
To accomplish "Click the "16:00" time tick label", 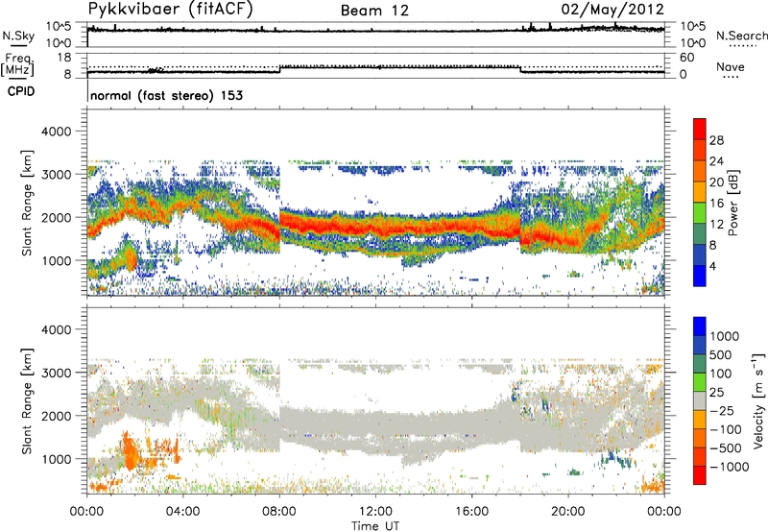I will 471,512.
